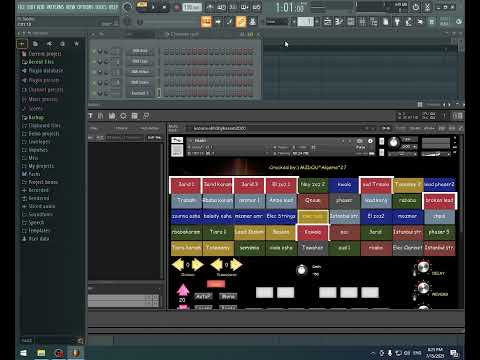The image size is (480, 360).
Task: Mute the Kontakt 5 channel LED
Action: [94, 93]
